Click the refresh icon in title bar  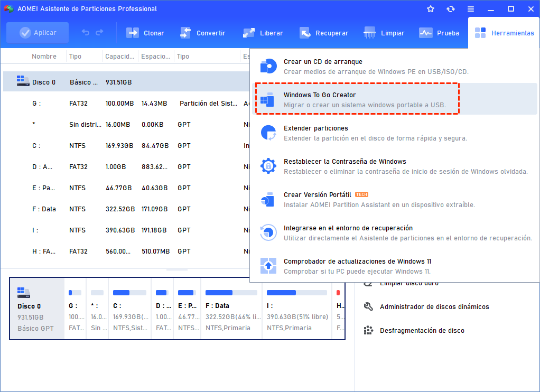451,9
